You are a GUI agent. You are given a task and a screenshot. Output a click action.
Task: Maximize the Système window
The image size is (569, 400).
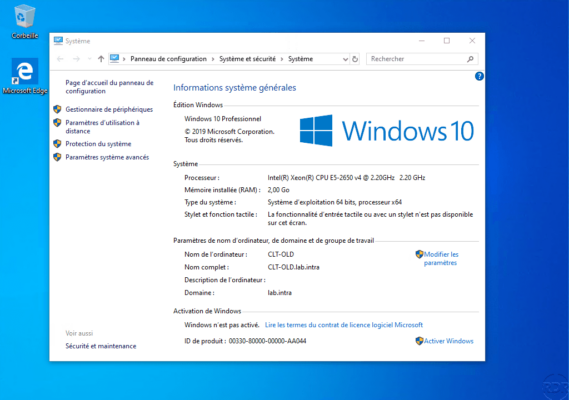tap(447, 41)
